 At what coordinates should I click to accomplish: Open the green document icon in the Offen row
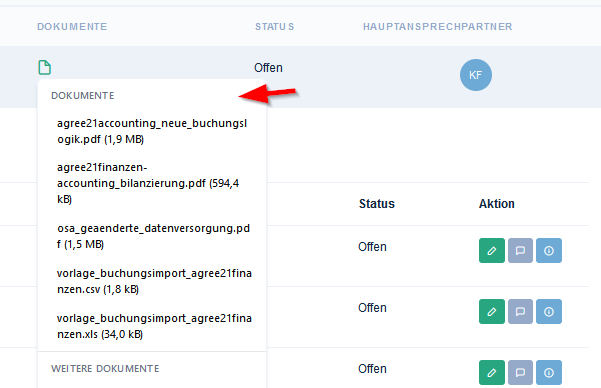[44, 67]
